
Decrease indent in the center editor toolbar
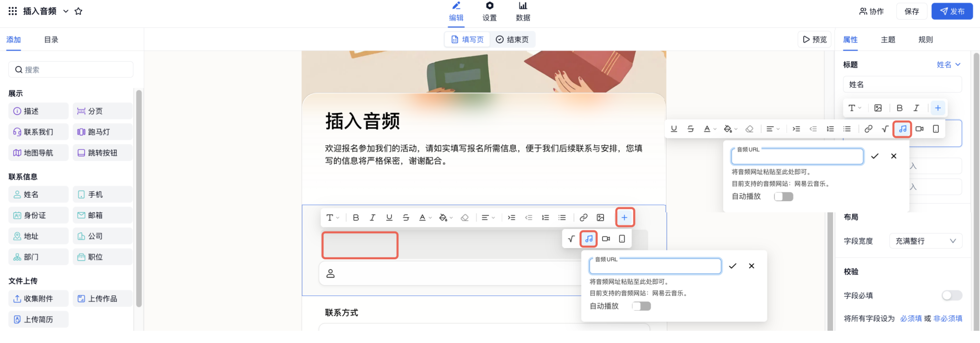(528, 218)
